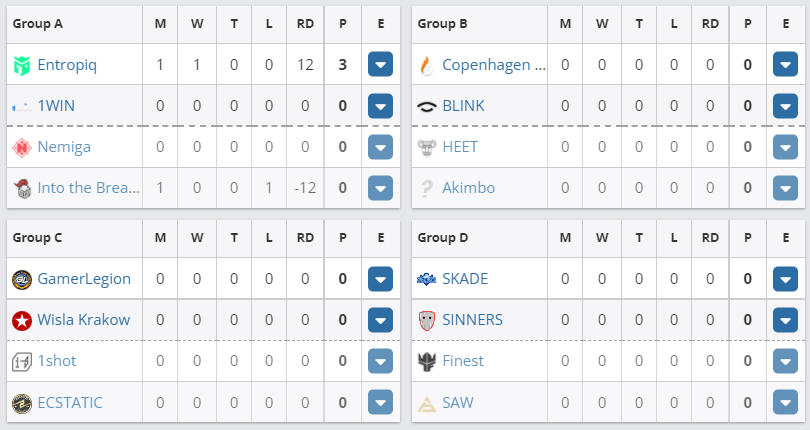Click the BLINK team logo icon
Screen dimensions: 810x430
427,106
